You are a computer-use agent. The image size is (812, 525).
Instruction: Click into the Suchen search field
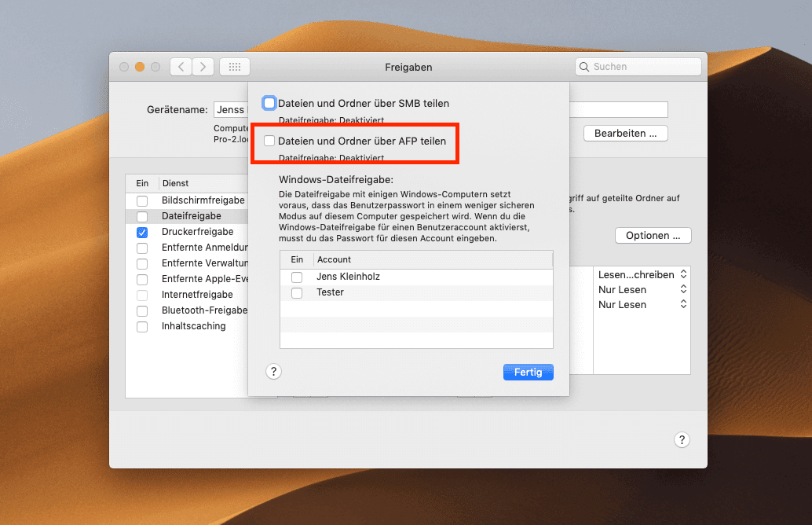[x=644, y=67]
